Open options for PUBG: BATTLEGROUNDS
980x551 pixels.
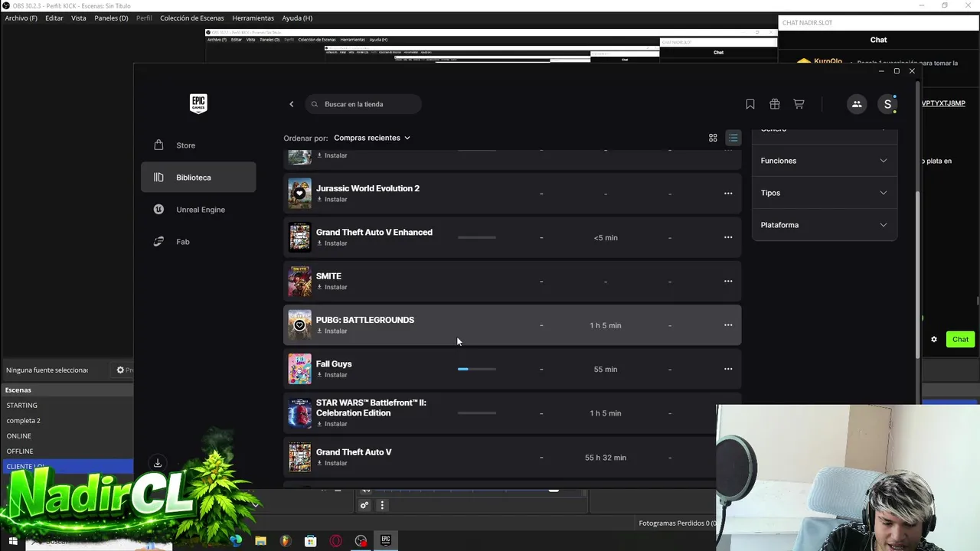728,325
